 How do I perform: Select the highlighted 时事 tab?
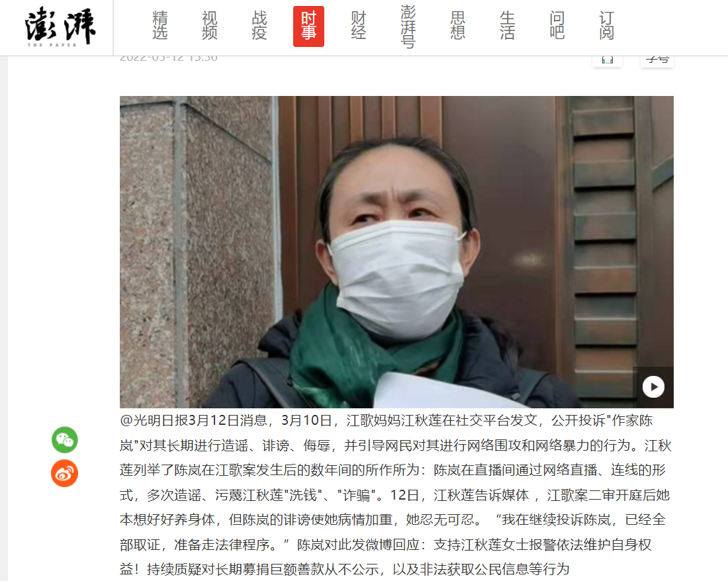click(309, 26)
